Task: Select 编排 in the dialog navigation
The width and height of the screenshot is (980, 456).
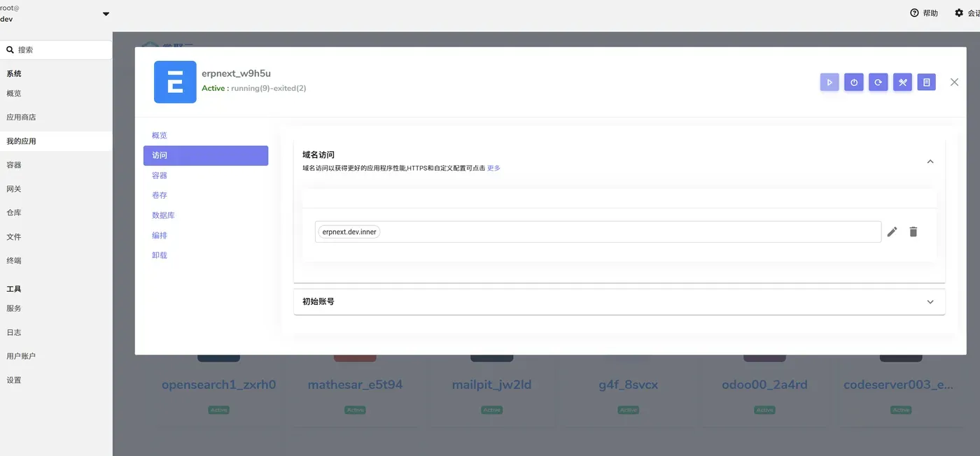Action: 159,235
